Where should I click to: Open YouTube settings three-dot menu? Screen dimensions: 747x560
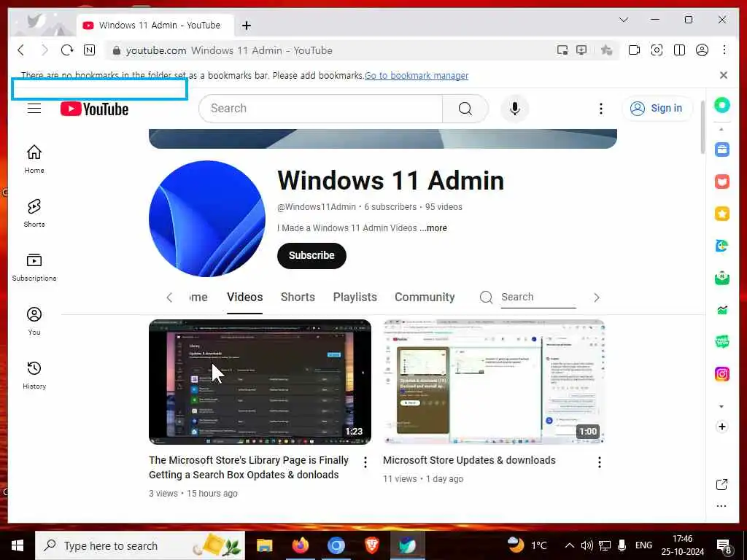(x=601, y=109)
